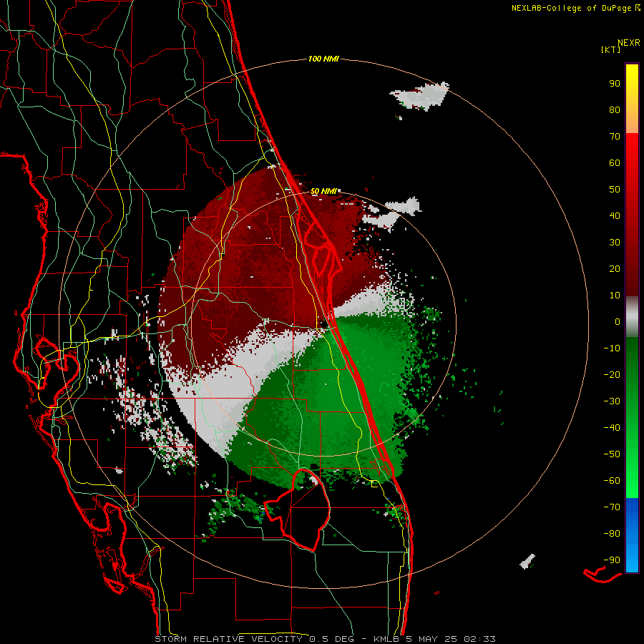This screenshot has width=644, height=644.
Task: Click the -50 knot scale value
Action: click(x=612, y=454)
